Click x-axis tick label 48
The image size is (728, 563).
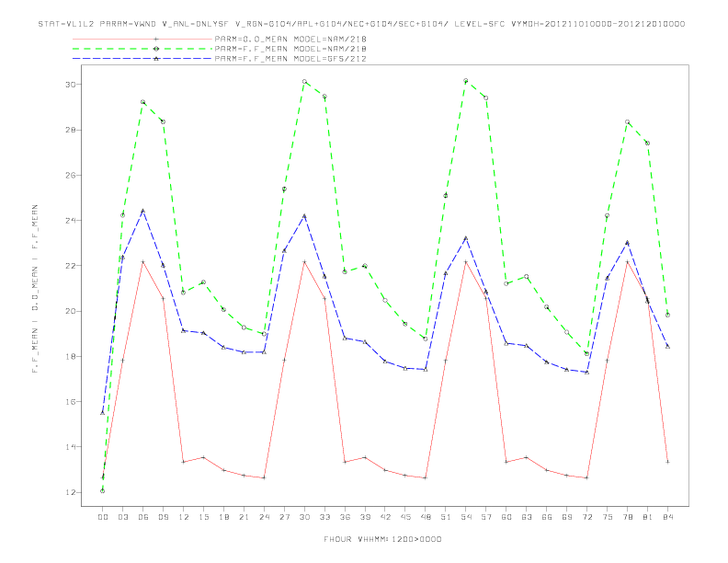pos(426,517)
